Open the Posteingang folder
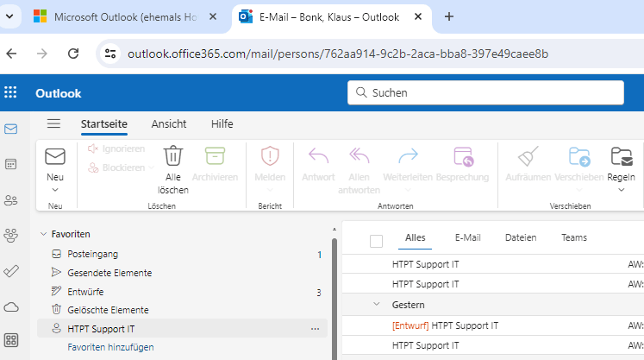Screen dimensions: 644x360 (x=183, y=255)
